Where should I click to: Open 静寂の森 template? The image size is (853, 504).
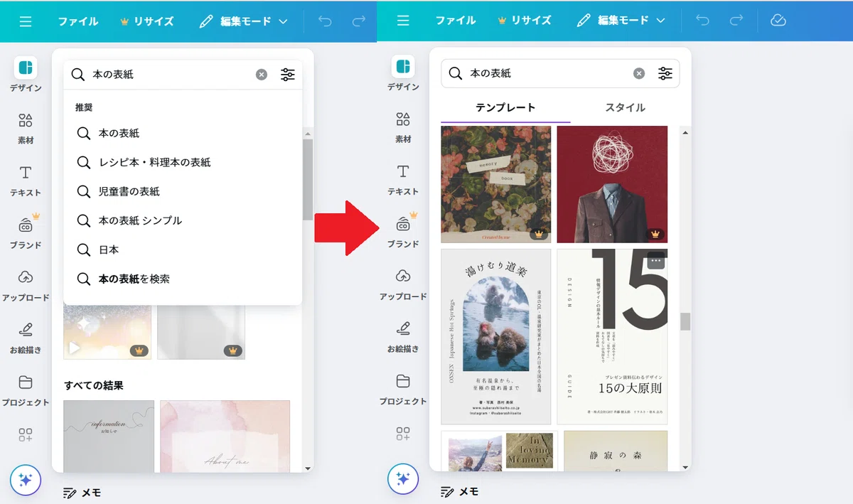pyautogui.click(x=616, y=451)
